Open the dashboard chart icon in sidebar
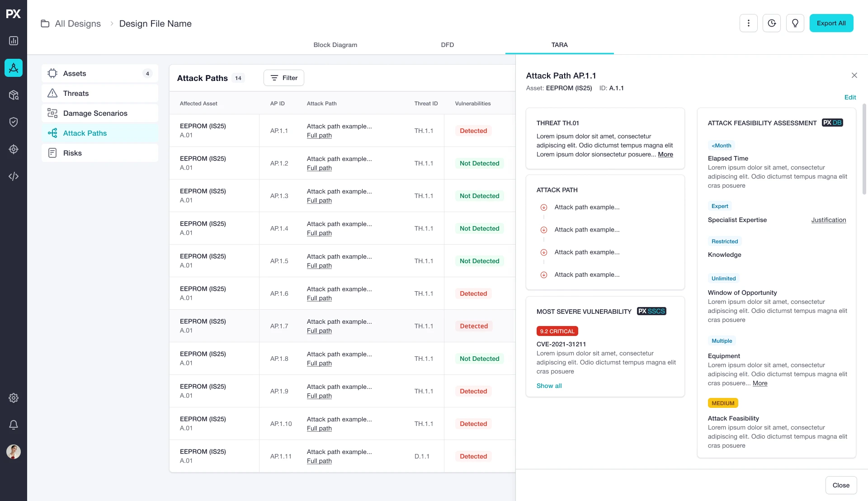 point(14,41)
